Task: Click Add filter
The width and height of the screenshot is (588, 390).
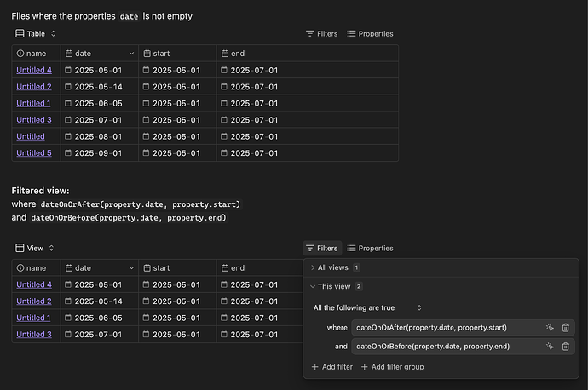Action: 332,367
